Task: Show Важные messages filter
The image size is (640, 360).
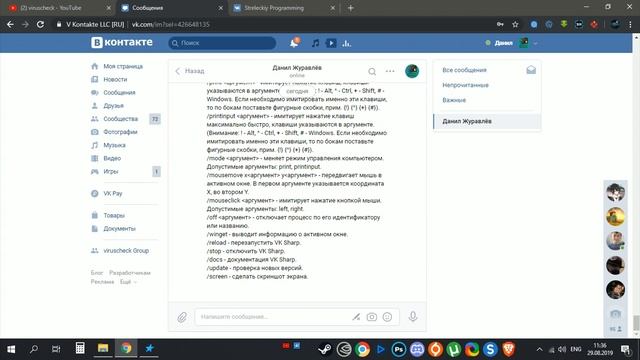Action: [454, 100]
